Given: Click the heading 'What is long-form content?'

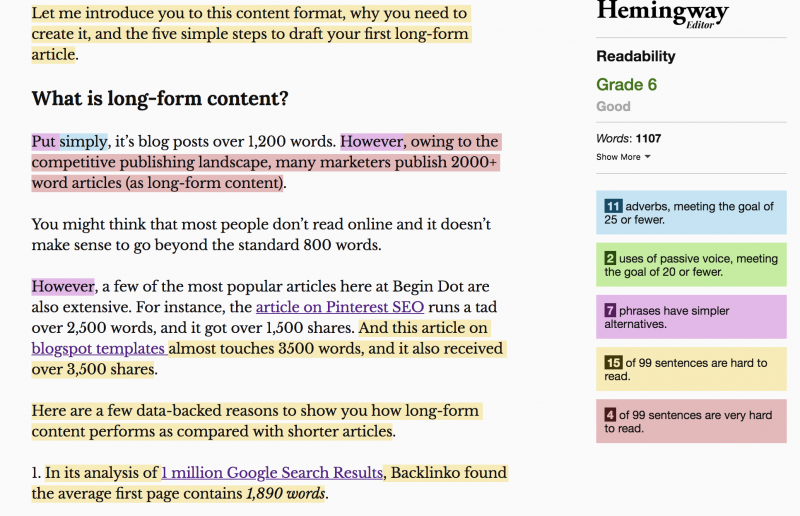Looking at the screenshot, I should [x=160, y=99].
